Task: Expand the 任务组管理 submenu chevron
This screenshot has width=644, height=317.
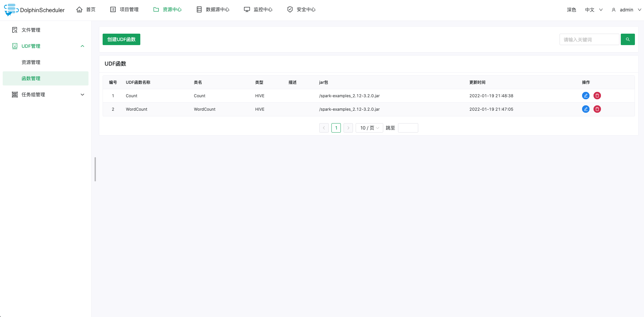Action: (x=82, y=95)
